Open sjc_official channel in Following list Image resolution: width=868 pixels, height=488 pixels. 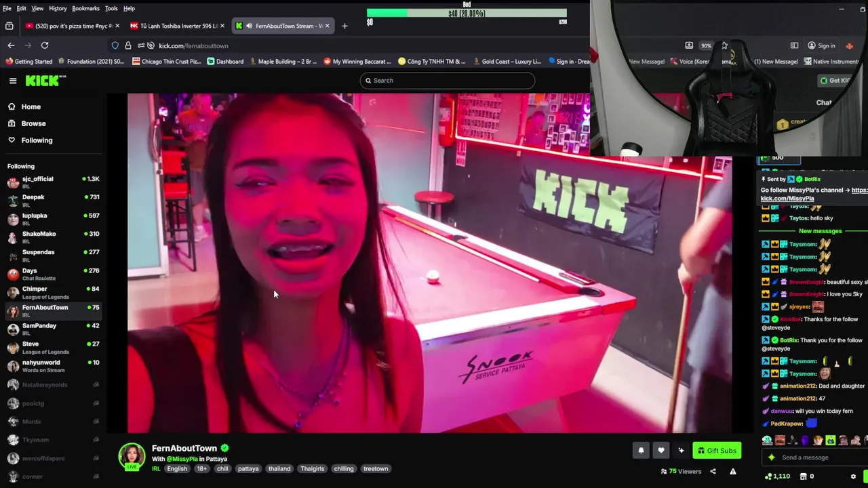pyautogui.click(x=53, y=182)
